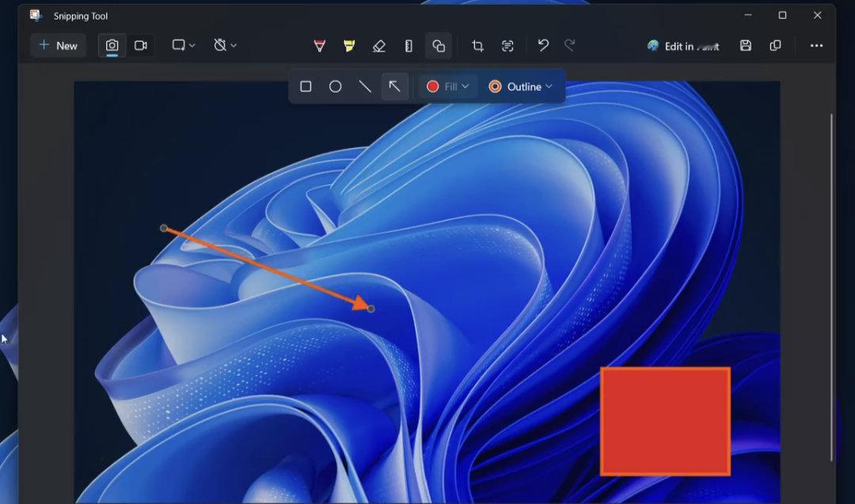Switch to video Record mode
Image resolution: width=855 pixels, height=504 pixels.
point(141,46)
